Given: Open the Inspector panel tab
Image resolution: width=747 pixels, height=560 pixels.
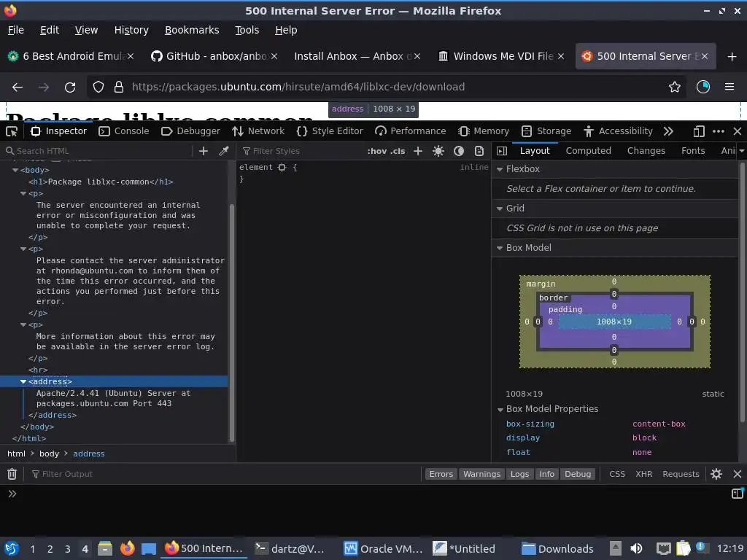Looking at the screenshot, I should [x=58, y=131].
